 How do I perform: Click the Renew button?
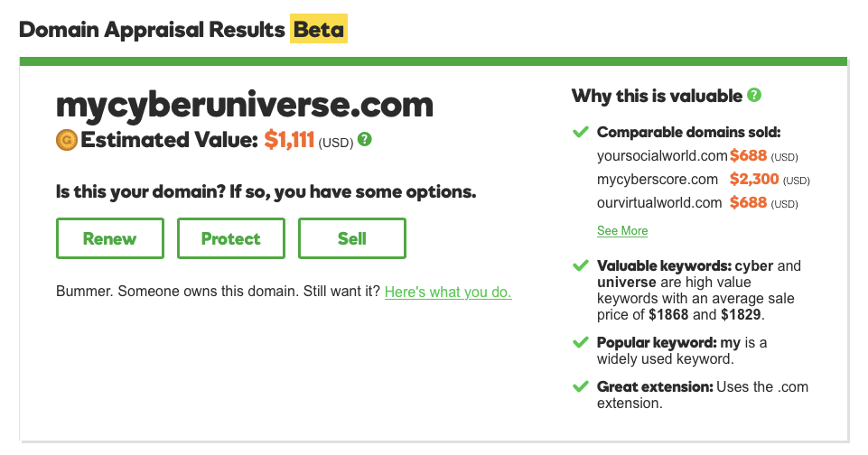click(x=109, y=238)
